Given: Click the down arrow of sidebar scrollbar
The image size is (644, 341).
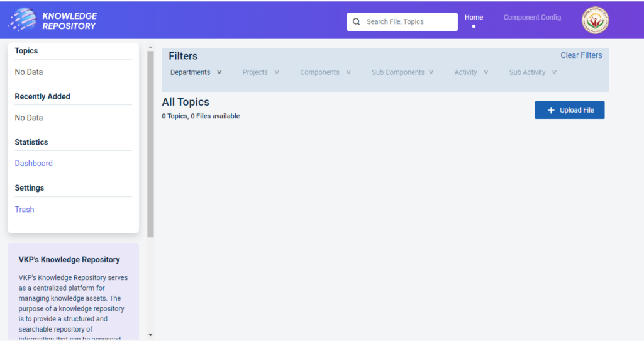Looking at the screenshot, I should coord(150,335).
